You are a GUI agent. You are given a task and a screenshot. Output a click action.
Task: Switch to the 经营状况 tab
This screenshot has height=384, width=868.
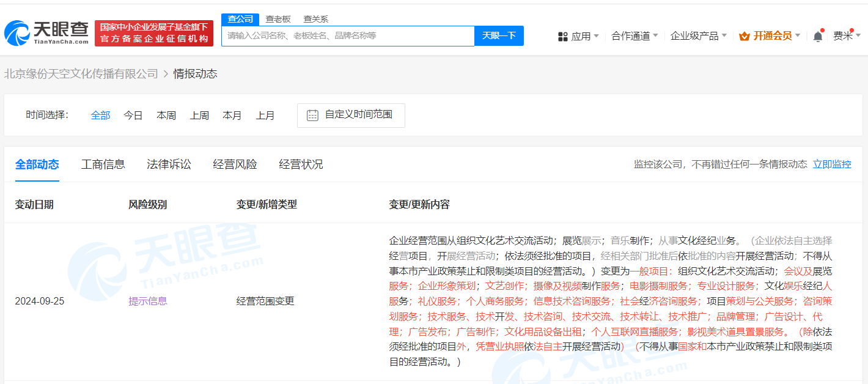click(301, 164)
